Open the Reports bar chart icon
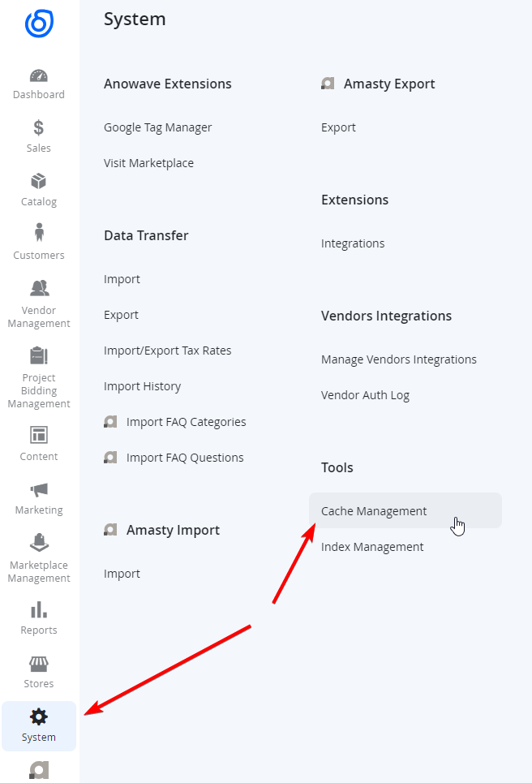The height and width of the screenshot is (783, 532). [x=39, y=609]
